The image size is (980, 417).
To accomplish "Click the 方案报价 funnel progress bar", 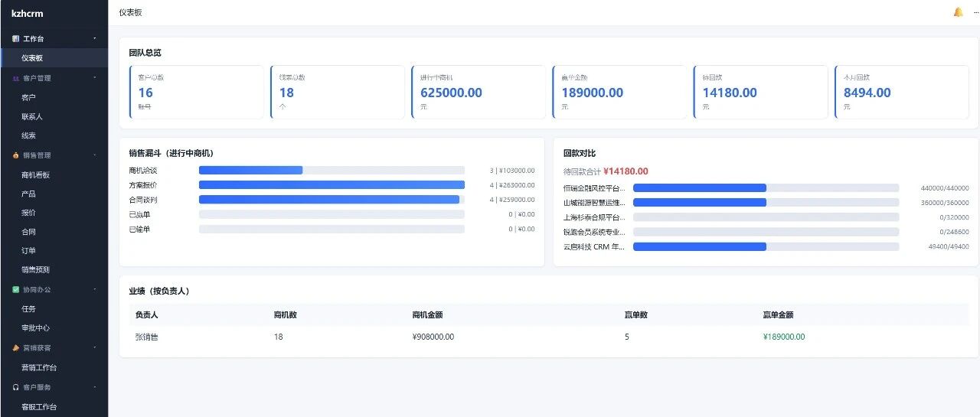I will point(332,185).
